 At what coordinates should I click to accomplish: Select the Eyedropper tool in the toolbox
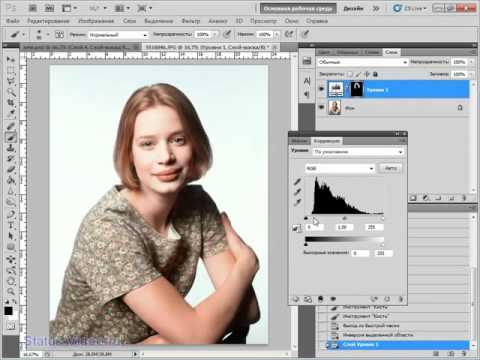click(x=11, y=114)
